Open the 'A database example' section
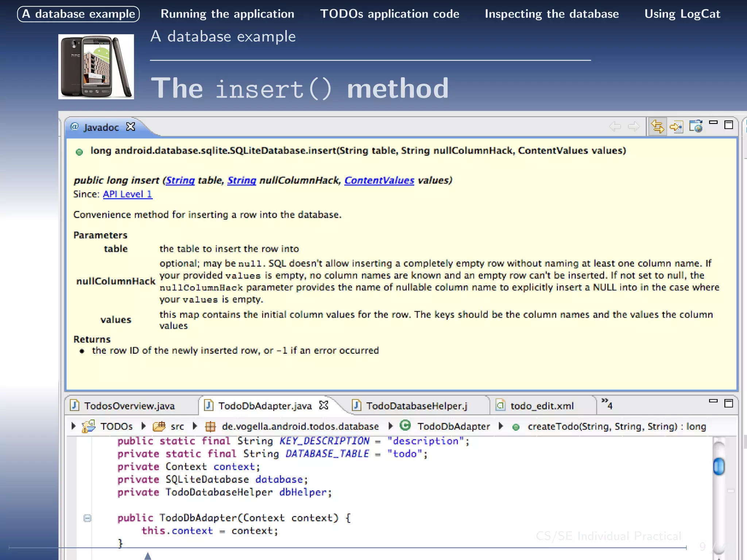The image size is (747, 560). (78, 14)
